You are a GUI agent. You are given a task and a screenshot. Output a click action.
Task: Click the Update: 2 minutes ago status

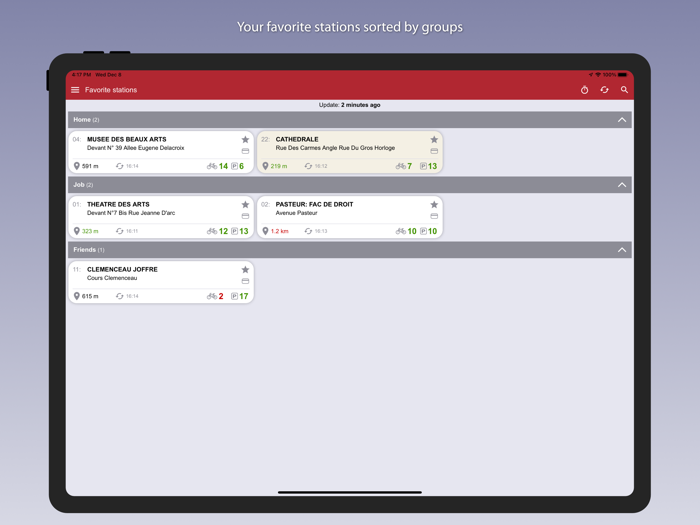pyautogui.click(x=350, y=105)
